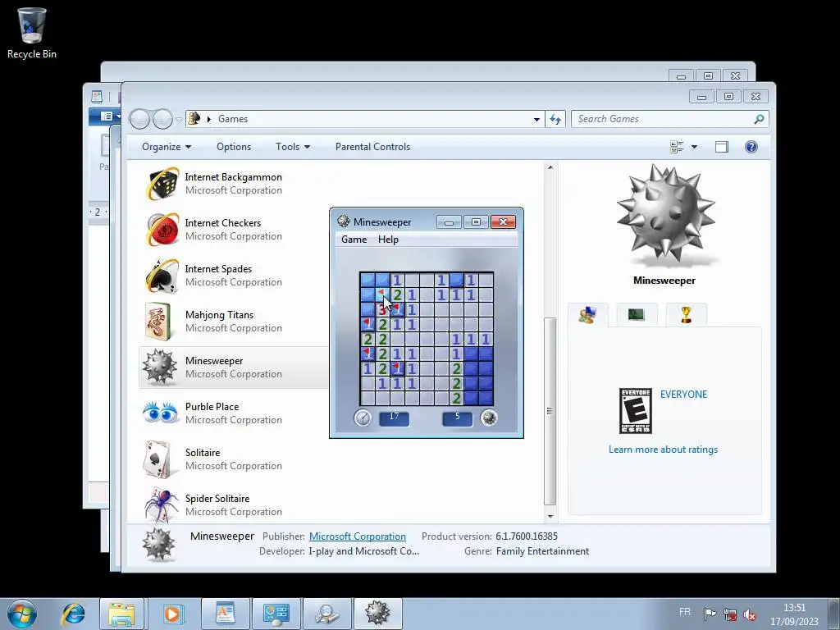Open Windows Media Player taskbar icon

[x=172, y=614]
